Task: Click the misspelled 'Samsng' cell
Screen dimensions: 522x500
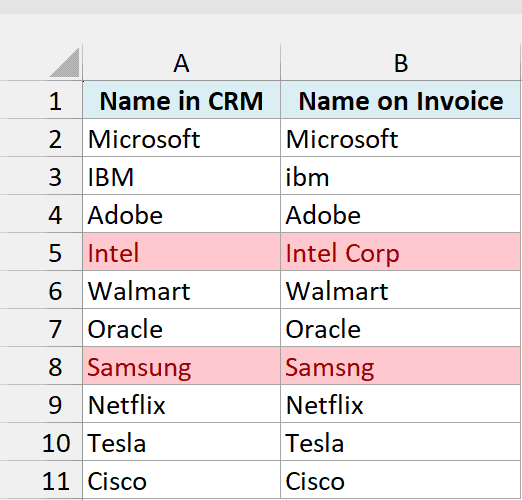Action: click(x=400, y=366)
